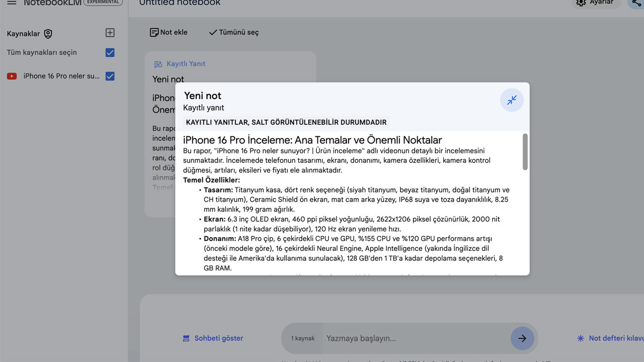Click the EXPERIMENTAL badge
The width and height of the screenshot is (644, 362).
coord(103,2)
